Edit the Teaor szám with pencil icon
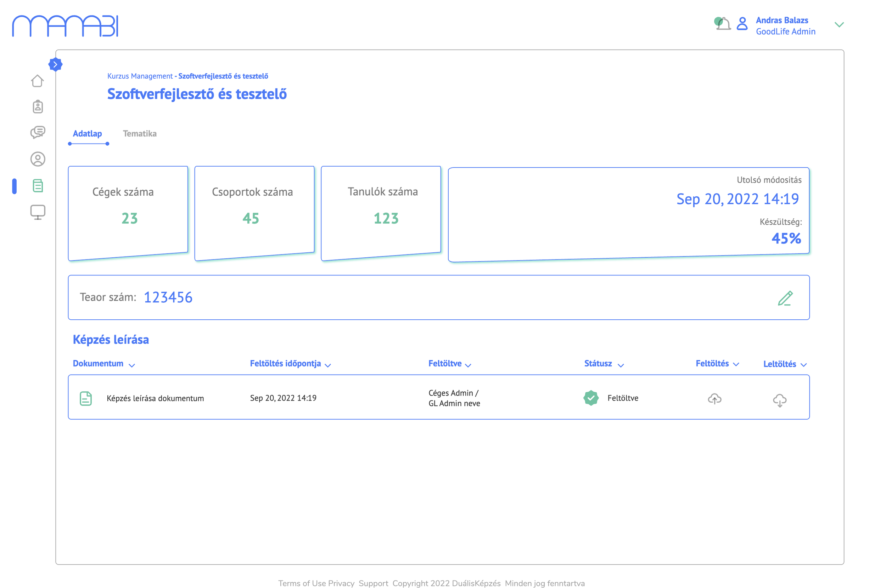Screen dimensions: 886x588 tap(786, 297)
